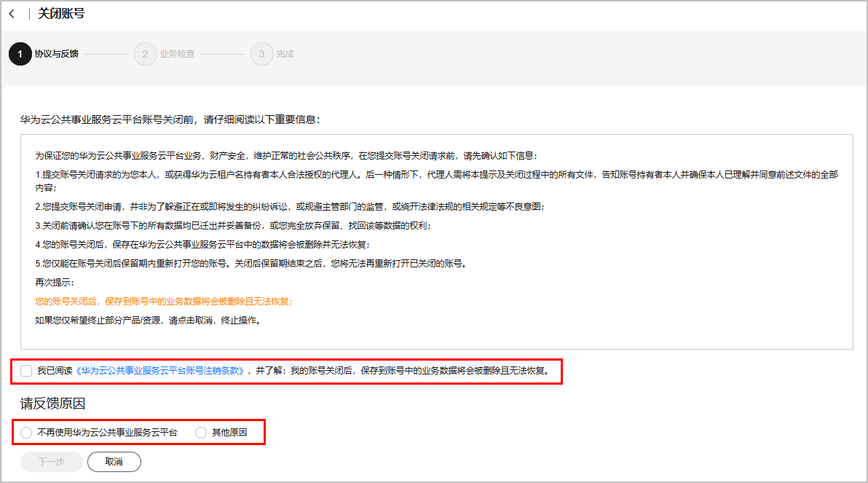Viewport: 868px width, 483px height.
Task: Select step 2 业务检查 circle
Action: point(145,54)
